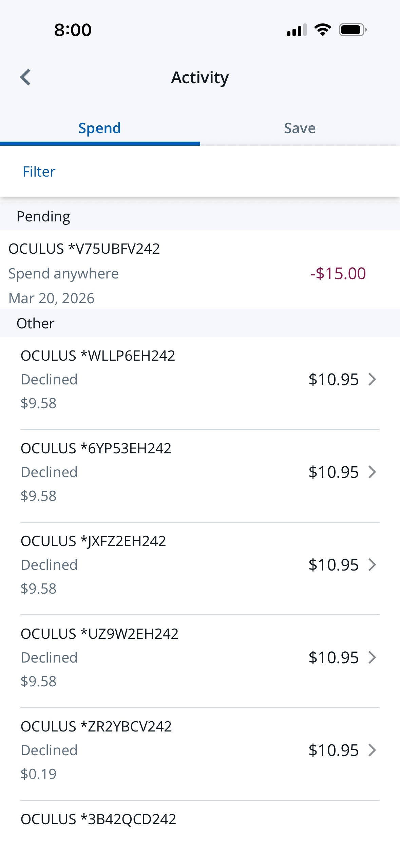Tap the back arrow icon

[x=25, y=77]
